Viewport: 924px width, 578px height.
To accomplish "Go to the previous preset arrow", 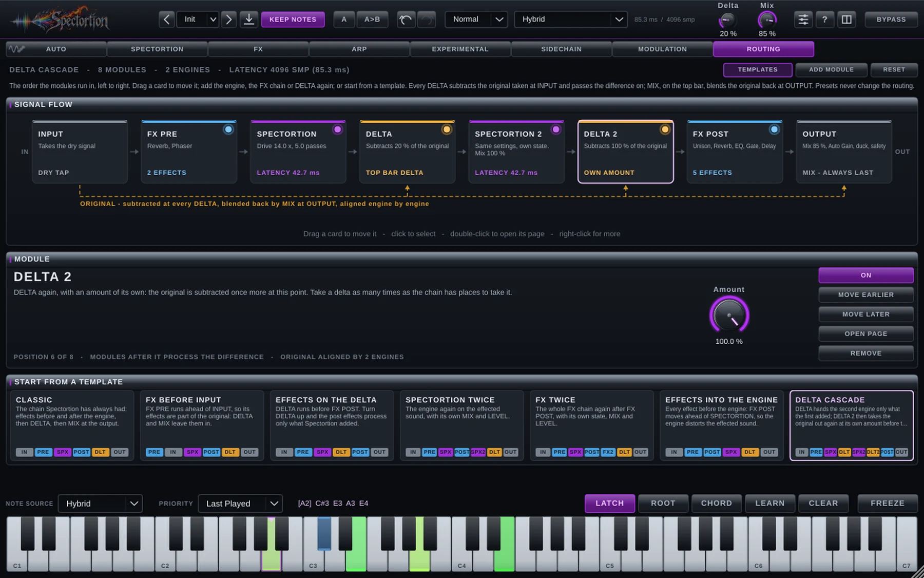I will click(x=166, y=20).
